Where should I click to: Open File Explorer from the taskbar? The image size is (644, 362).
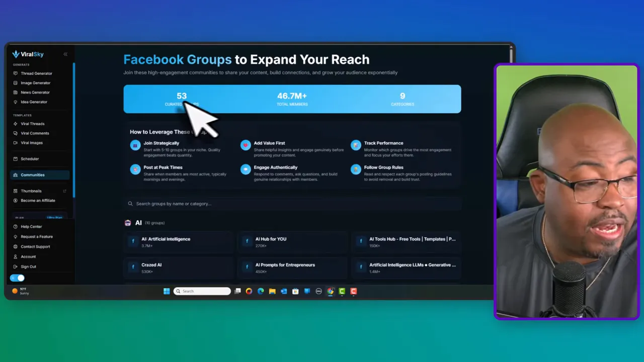point(272,291)
